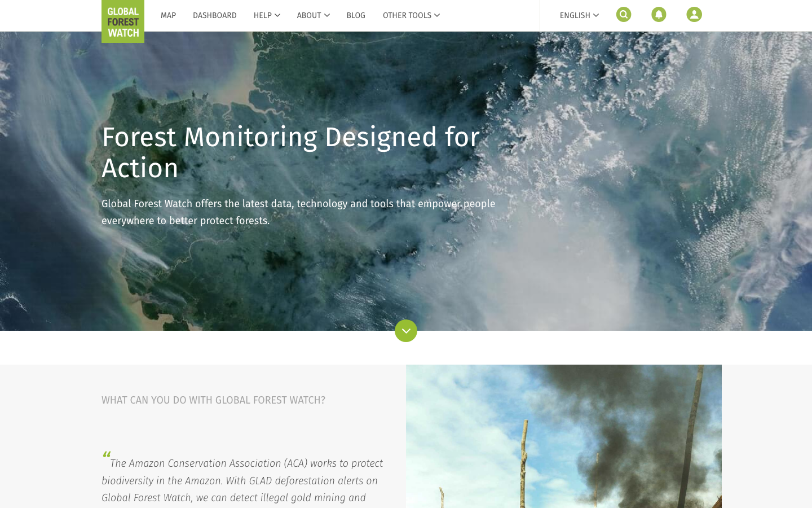The width and height of the screenshot is (812, 508).
Task: Click 'What can you do with Global Forest Watch?' text
Action: pos(213,400)
